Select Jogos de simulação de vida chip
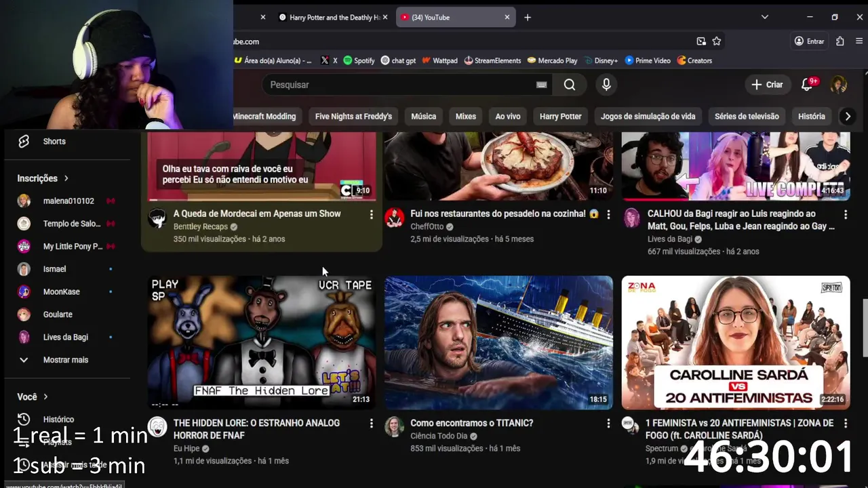 click(x=648, y=117)
